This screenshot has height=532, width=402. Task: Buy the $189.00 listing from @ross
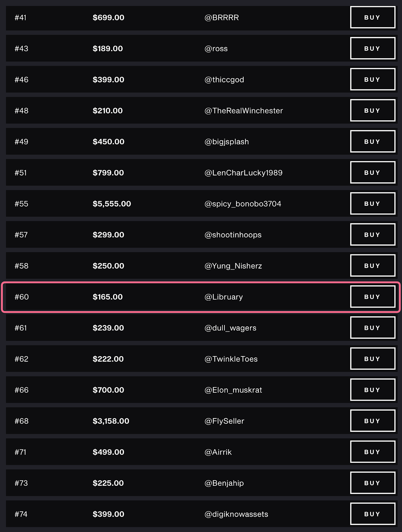372,49
